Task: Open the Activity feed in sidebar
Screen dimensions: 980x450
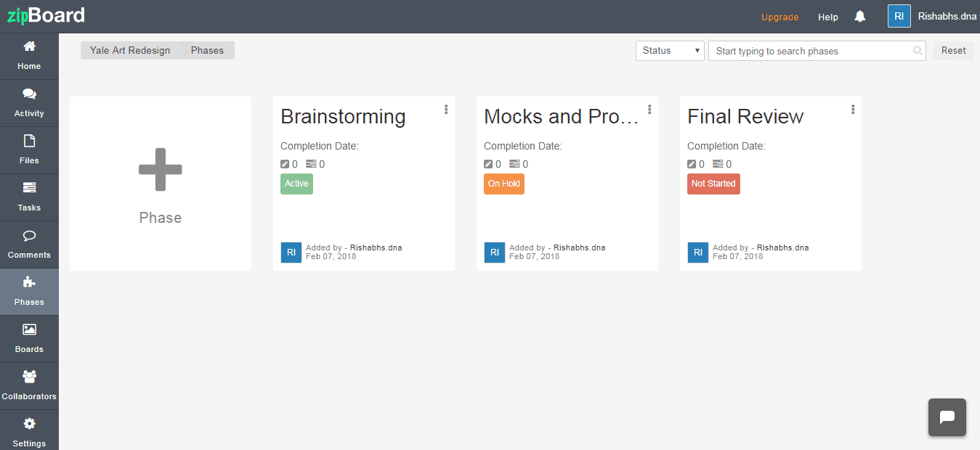Action: click(x=29, y=103)
